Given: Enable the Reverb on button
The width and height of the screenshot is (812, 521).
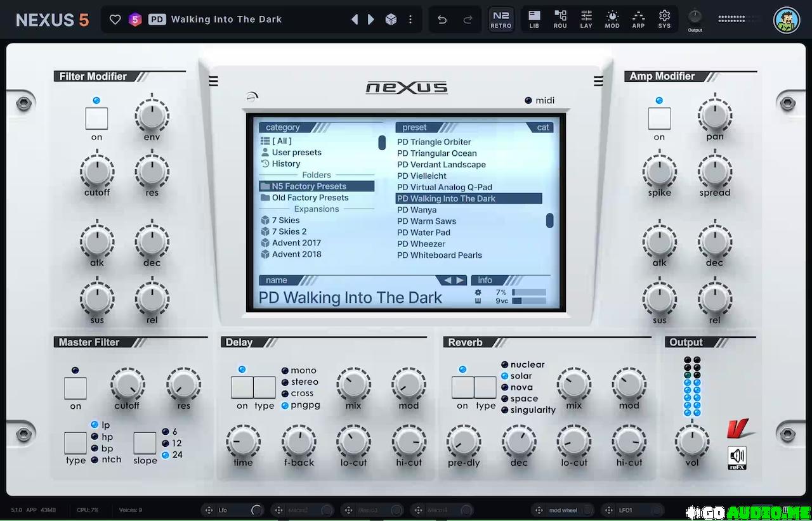Looking at the screenshot, I should pos(462,387).
